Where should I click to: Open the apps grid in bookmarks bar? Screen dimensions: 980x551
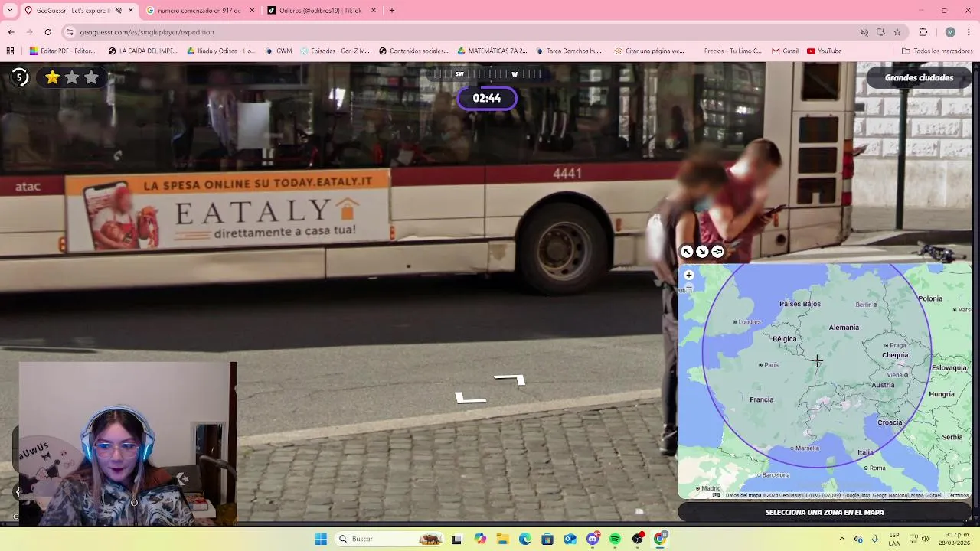(10, 51)
